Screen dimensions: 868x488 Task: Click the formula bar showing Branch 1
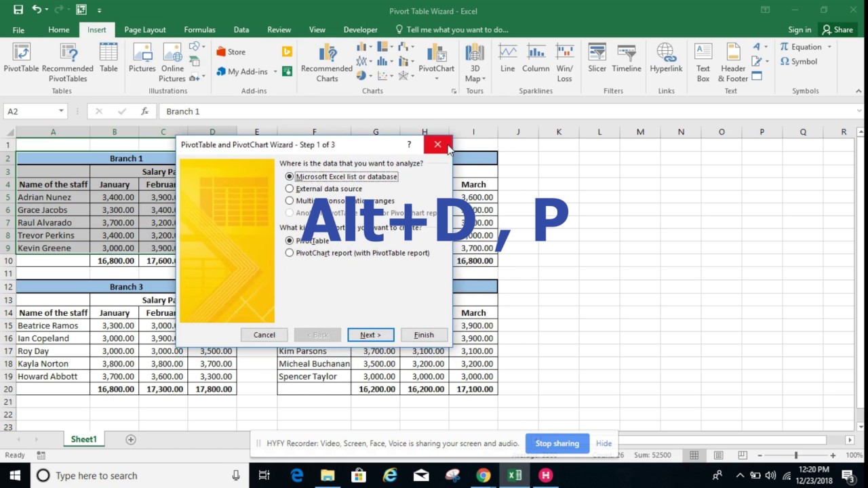point(505,111)
